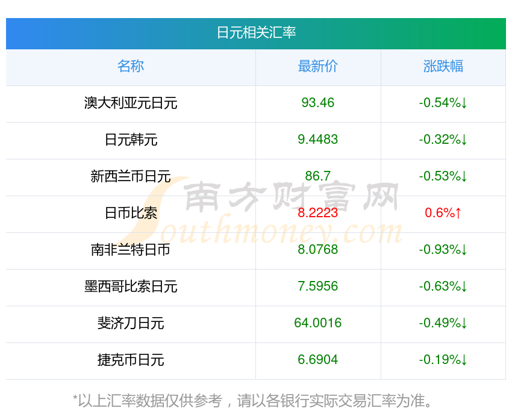Click the price 9.4483
The height and width of the screenshot is (420, 512).
pyautogui.click(x=317, y=140)
